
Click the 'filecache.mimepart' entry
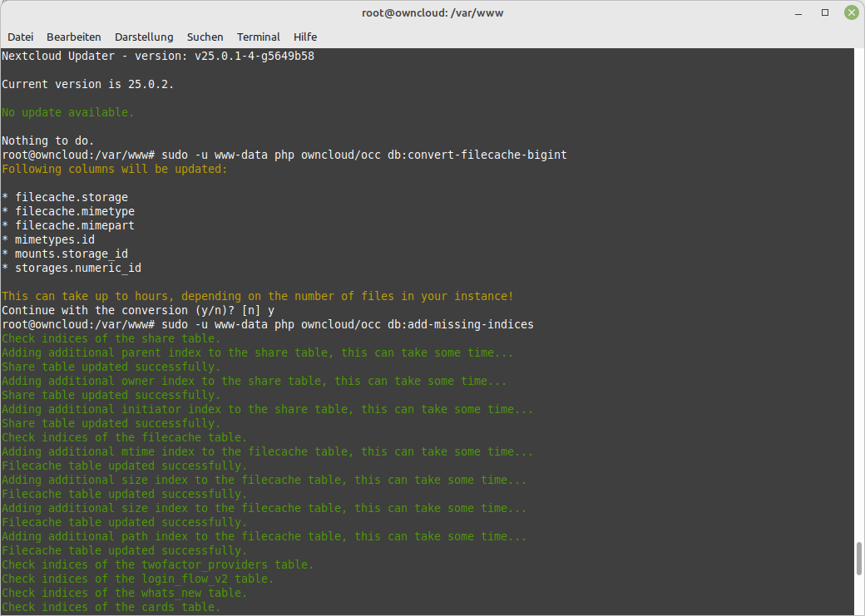click(x=75, y=225)
